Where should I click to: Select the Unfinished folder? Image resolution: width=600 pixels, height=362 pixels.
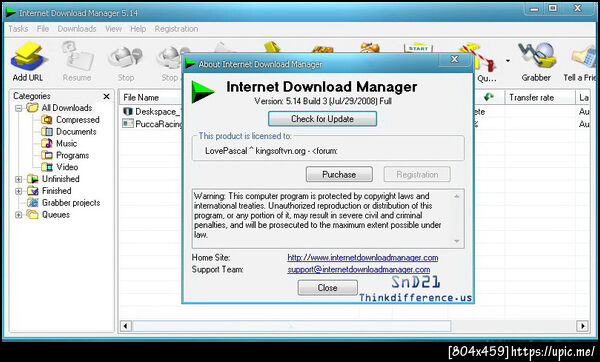pyautogui.click(x=53, y=179)
